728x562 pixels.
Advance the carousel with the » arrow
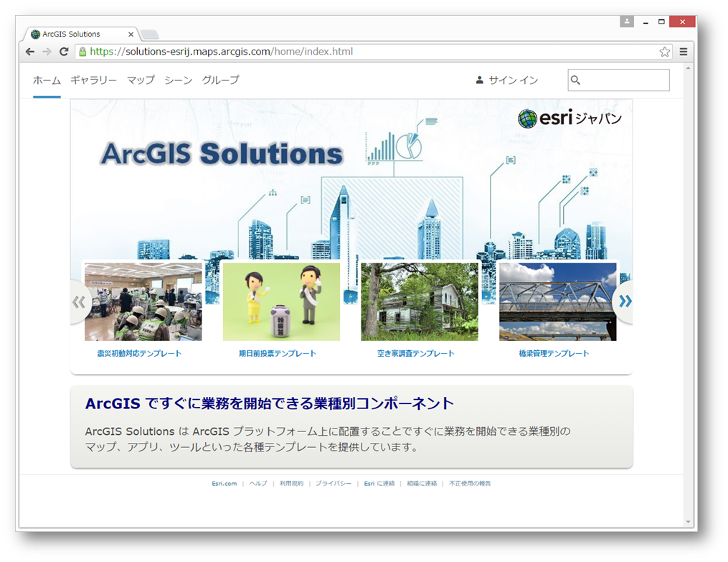[625, 301]
